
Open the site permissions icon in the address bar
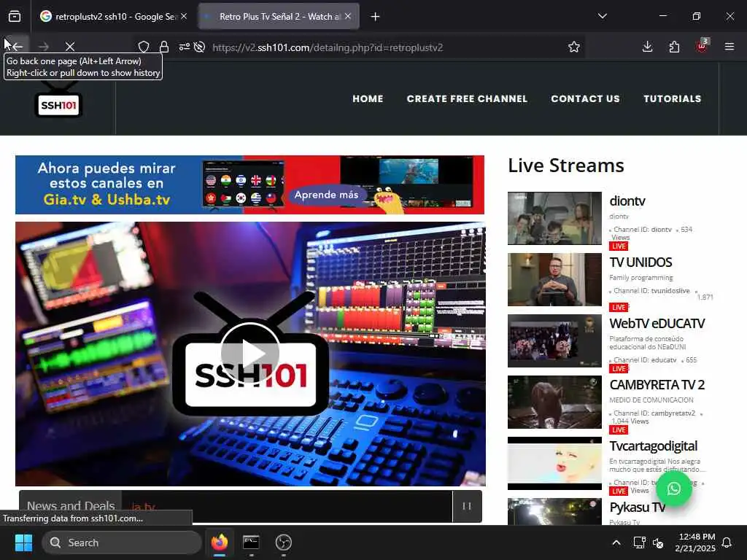tap(184, 47)
